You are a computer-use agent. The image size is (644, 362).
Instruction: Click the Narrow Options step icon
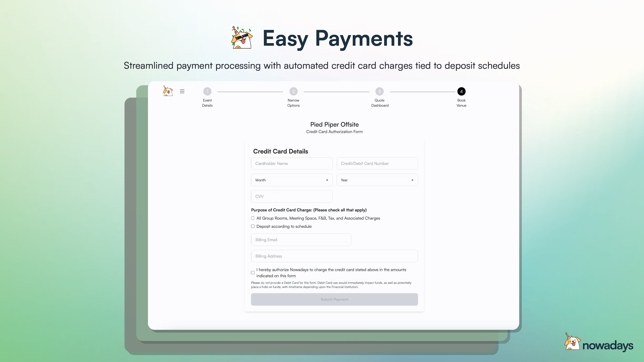[293, 92]
